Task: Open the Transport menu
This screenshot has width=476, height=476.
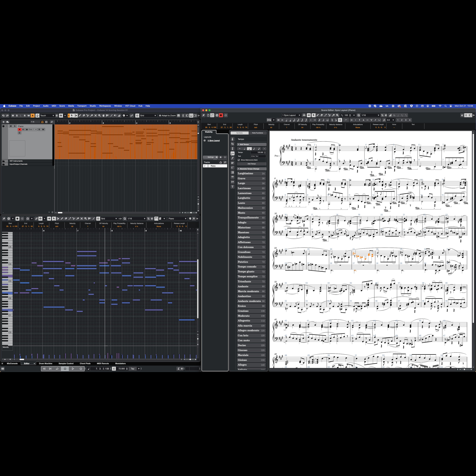Action: point(82,106)
